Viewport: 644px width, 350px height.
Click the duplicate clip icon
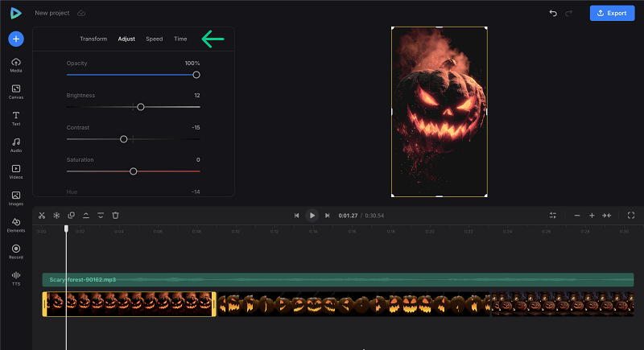71,216
